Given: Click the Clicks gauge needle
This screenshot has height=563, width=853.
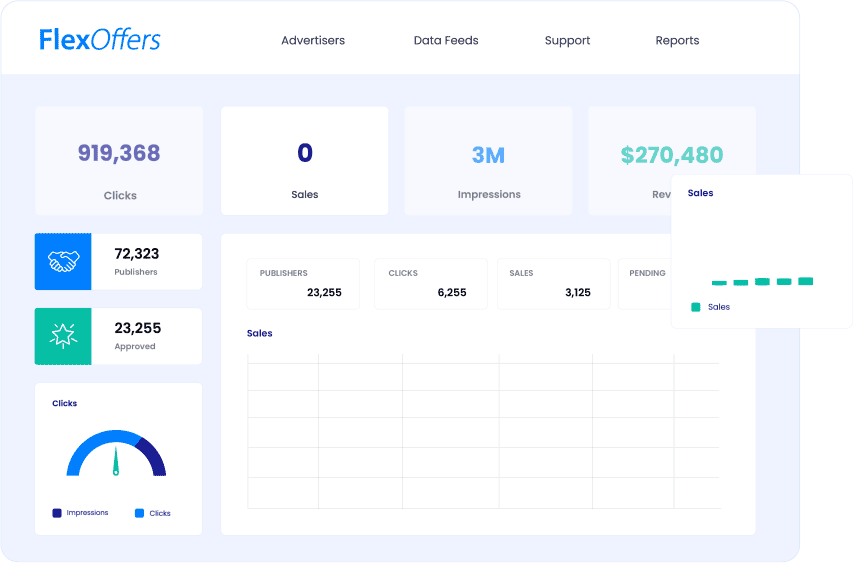Looking at the screenshot, I should (116, 461).
